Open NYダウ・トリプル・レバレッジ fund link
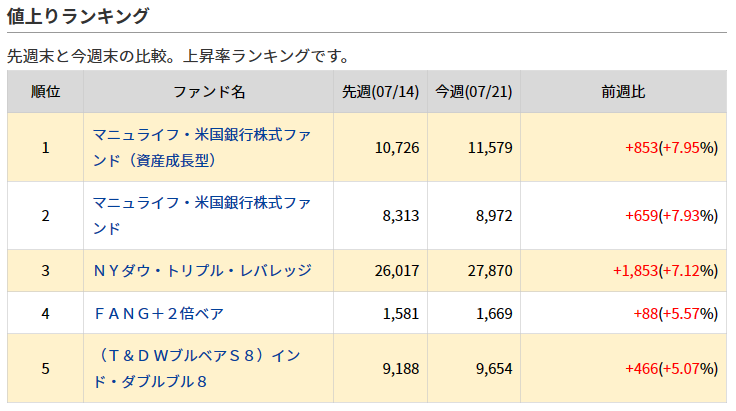The height and width of the screenshot is (411, 736). (x=202, y=271)
